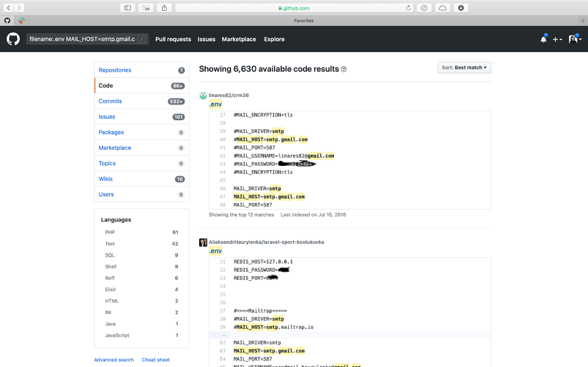Click the Advanced search link
This screenshot has width=588, height=367.
[x=114, y=360]
